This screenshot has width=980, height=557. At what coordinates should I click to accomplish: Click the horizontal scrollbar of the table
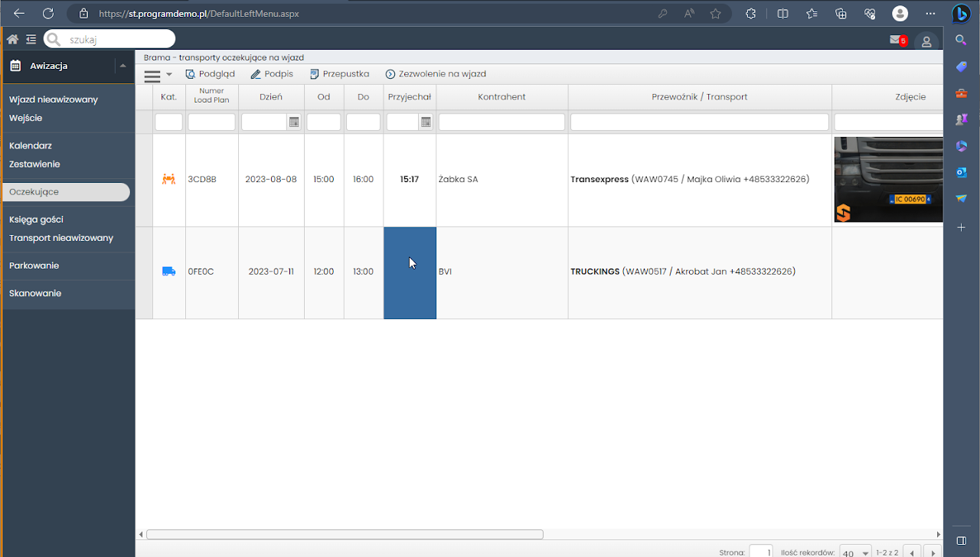(345, 535)
